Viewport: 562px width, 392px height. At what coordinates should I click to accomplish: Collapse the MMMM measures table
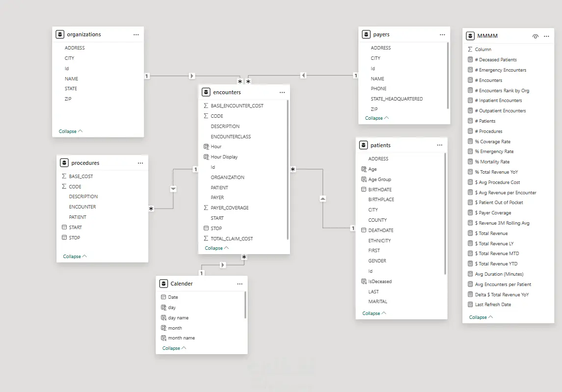coord(481,317)
